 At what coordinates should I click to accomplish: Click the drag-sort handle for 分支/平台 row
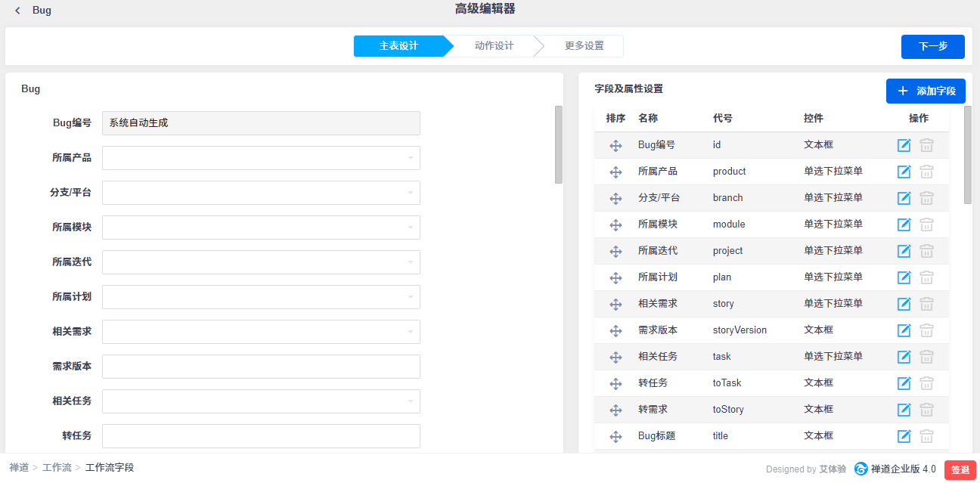coord(616,198)
